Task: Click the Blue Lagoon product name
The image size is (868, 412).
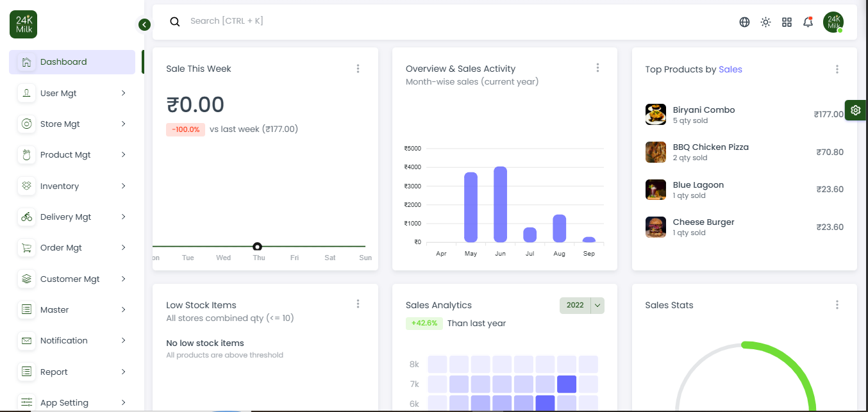Action: click(x=698, y=185)
